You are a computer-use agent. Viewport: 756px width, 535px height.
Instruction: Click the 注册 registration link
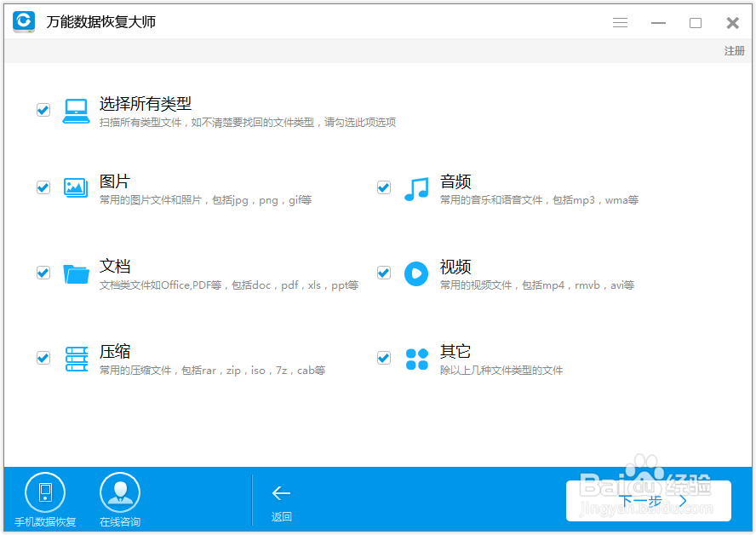click(733, 51)
